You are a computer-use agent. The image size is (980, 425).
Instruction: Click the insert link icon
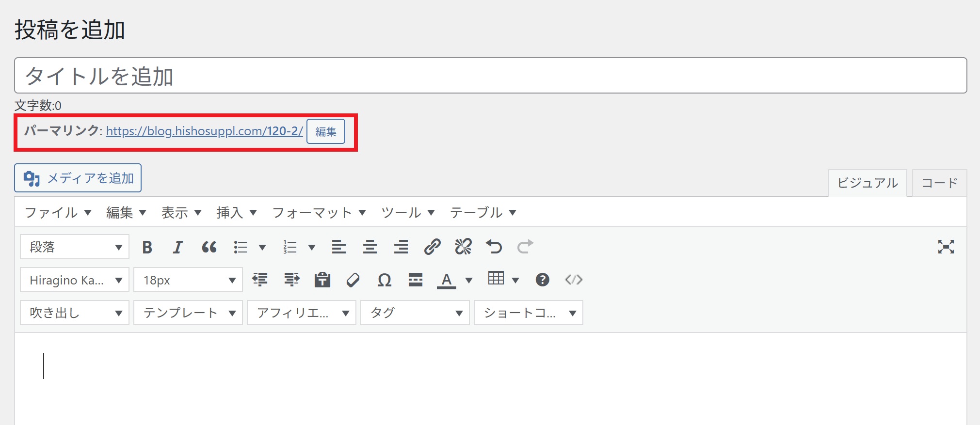click(x=432, y=247)
